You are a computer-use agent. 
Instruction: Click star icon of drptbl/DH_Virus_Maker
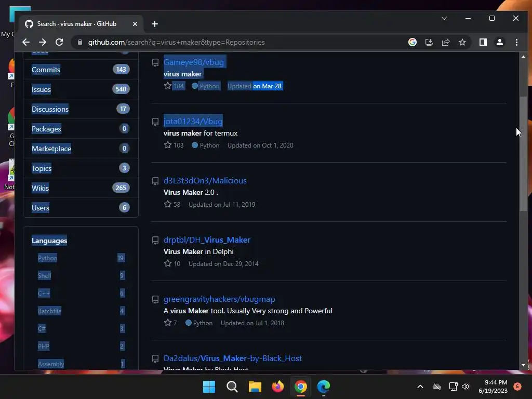click(168, 263)
